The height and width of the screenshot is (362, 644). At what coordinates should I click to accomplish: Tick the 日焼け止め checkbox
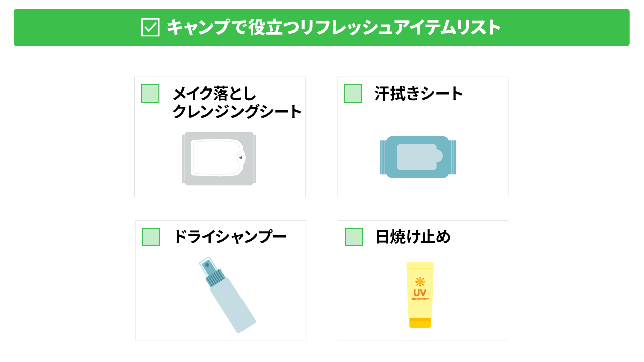(354, 237)
